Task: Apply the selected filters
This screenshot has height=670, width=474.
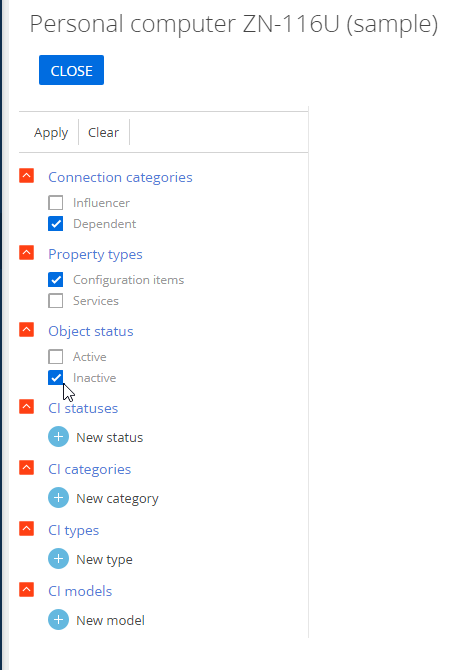Action: coord(51,132)
